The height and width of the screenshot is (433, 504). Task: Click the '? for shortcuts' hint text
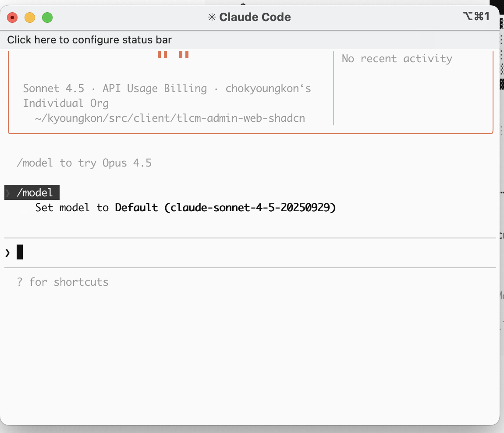pos(63,282)
